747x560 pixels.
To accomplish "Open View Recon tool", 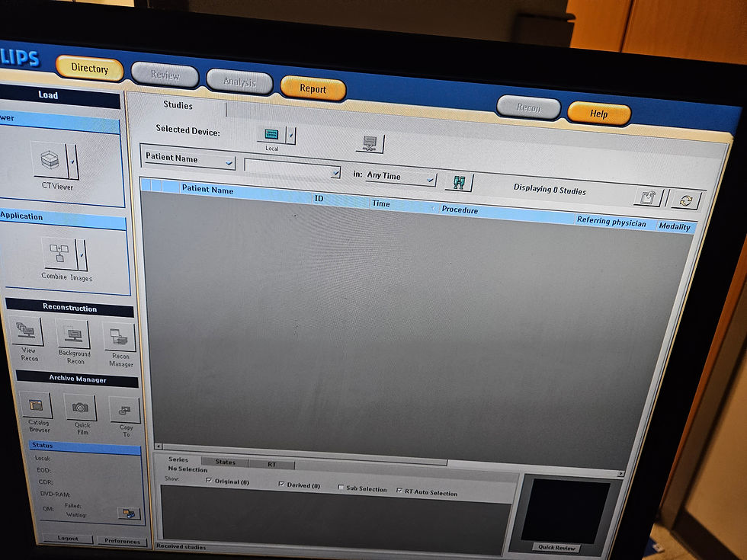I will pos(26,331).
